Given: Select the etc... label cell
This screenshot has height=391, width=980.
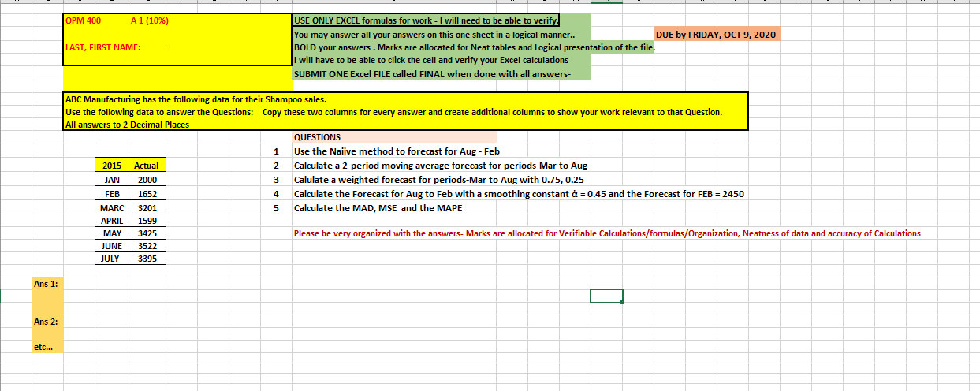Looking at the screenshot, I should pos(47,346).
